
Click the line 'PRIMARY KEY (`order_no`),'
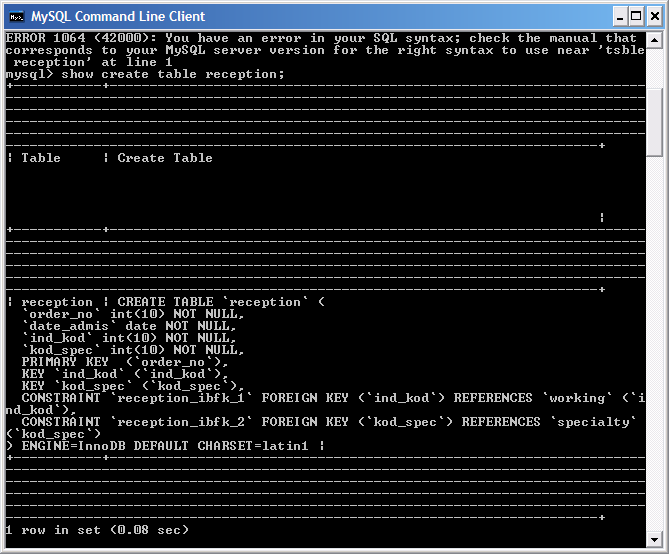[125, 362]
